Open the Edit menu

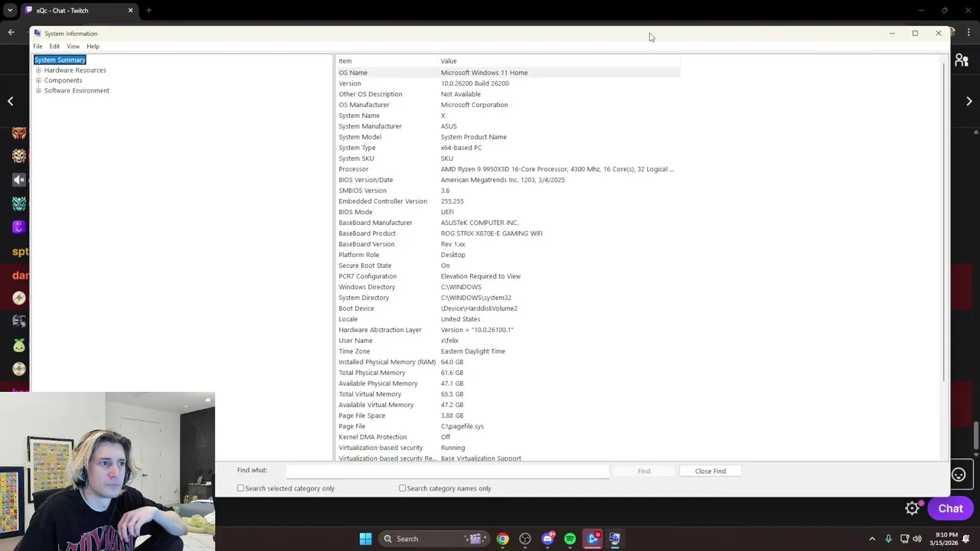pyautogui.click(x=54, y=46)
